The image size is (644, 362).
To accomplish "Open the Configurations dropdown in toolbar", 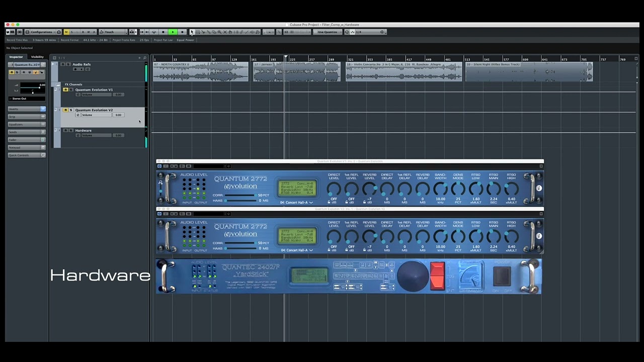I will [x=43, y=32].
